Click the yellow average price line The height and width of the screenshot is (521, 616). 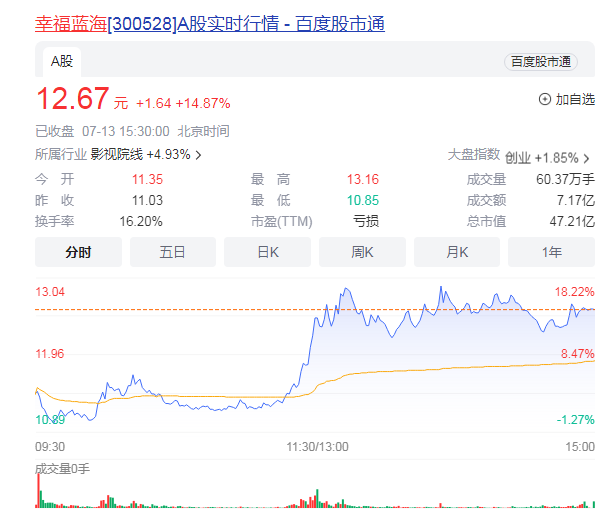450,367
